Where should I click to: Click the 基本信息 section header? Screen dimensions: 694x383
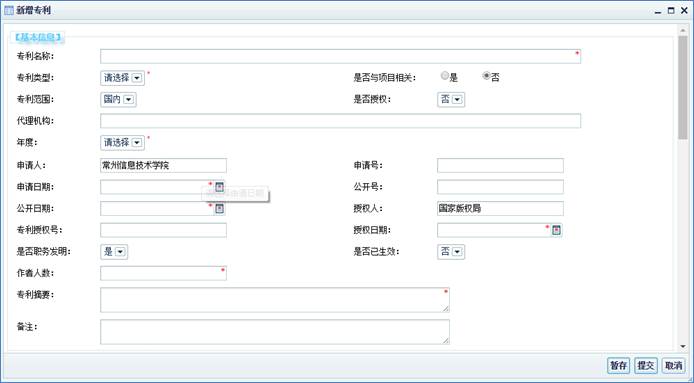[x=38, y=37]
